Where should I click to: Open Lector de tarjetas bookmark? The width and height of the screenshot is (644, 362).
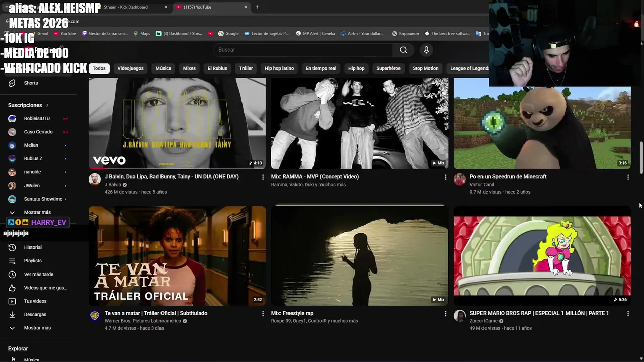(x=267, y=34)
